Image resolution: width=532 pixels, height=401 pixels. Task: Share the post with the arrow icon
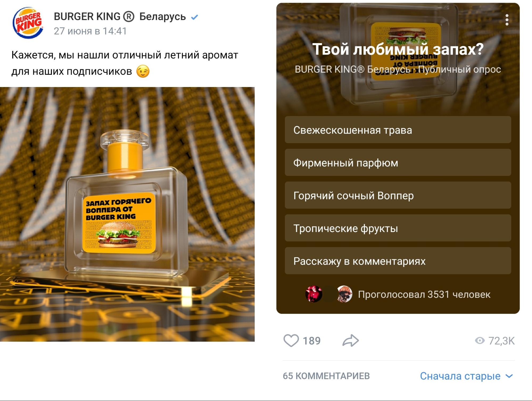[x=350, y=340]
